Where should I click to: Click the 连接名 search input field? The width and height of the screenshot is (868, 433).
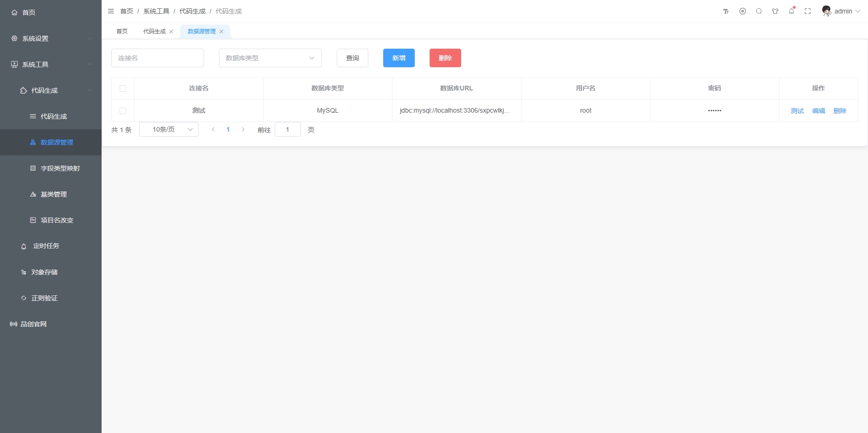coord(158,58)
